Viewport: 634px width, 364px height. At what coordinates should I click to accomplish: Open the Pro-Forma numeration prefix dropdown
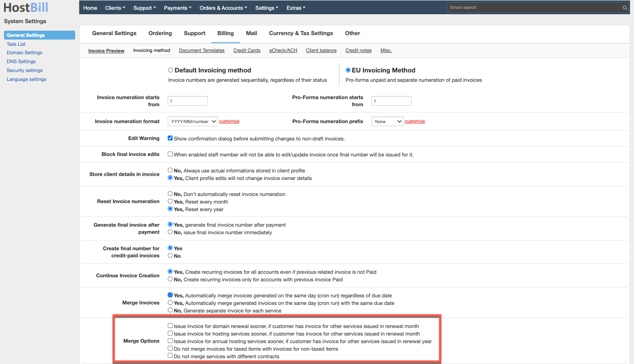(x=387, y=121)
